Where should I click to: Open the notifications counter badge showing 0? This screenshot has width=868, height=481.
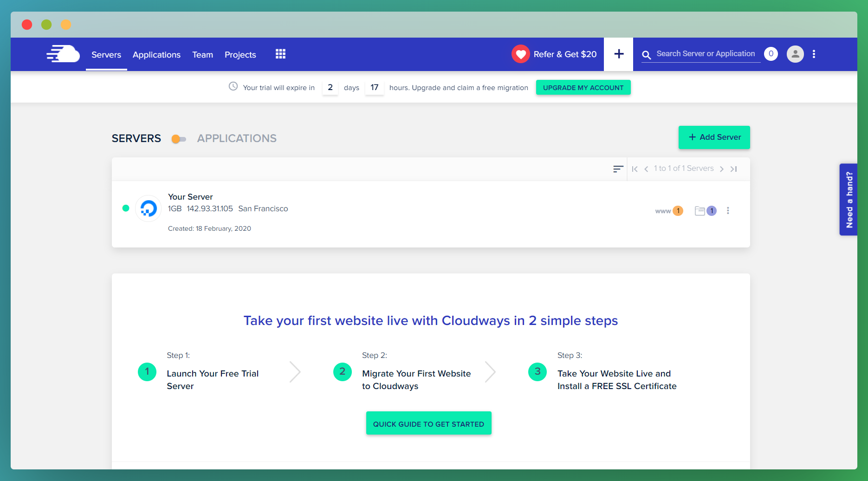771,54
